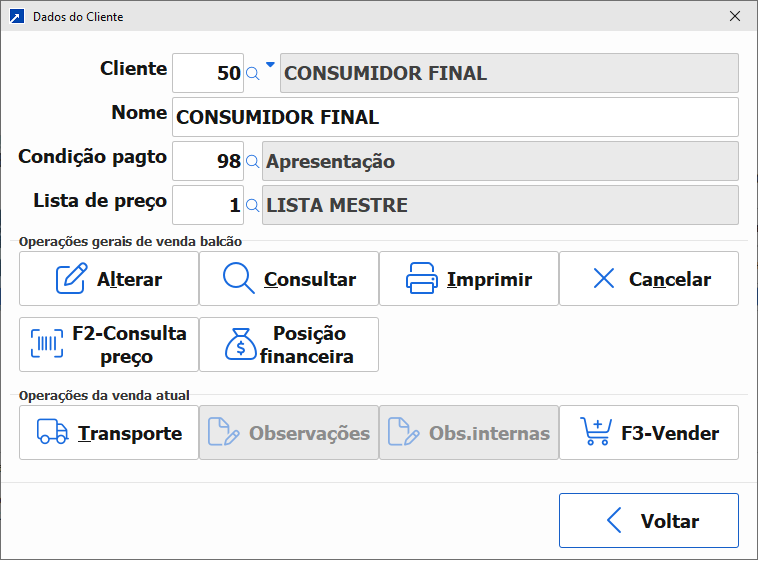This screenshot has width=772, height=567.
Task: Click the Obs.internas button
Action: tap(469, 433)
